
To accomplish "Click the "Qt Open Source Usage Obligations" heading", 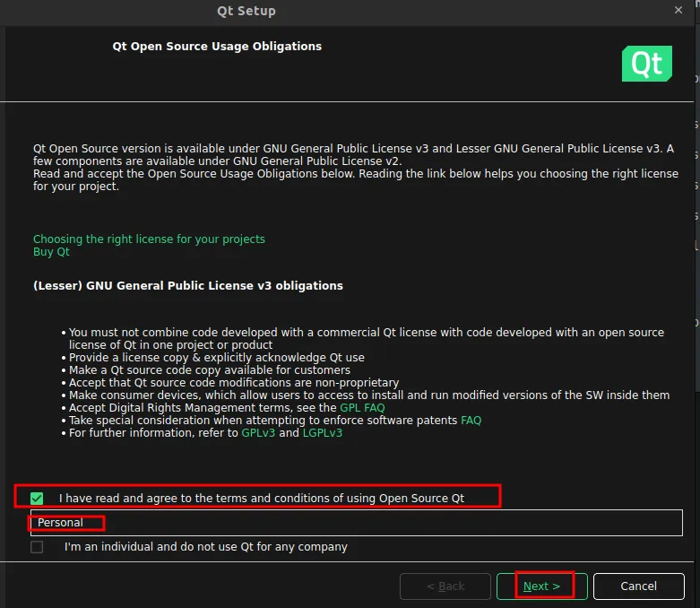I will tap(217, 47).
